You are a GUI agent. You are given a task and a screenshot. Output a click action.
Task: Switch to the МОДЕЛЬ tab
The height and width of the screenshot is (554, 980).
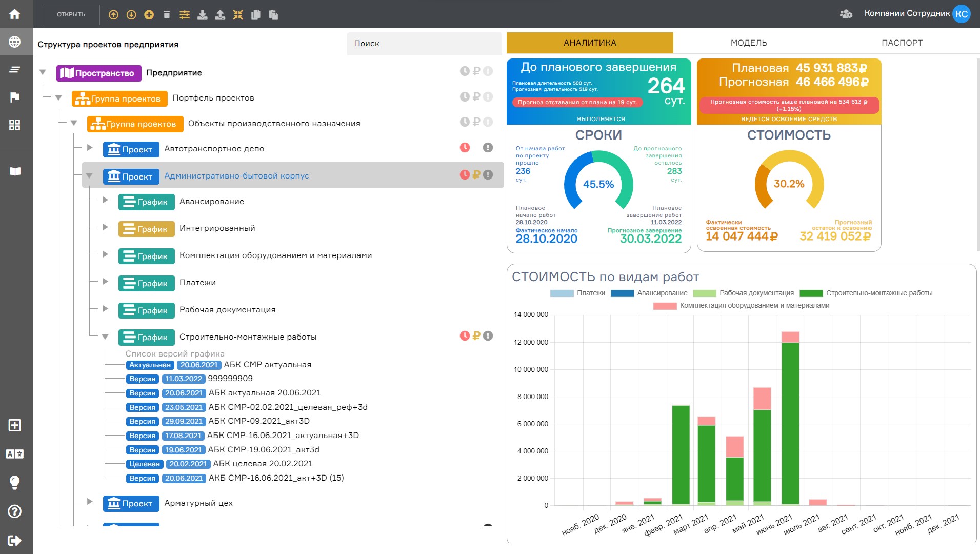pyautogui.click(x=749, y=43)
